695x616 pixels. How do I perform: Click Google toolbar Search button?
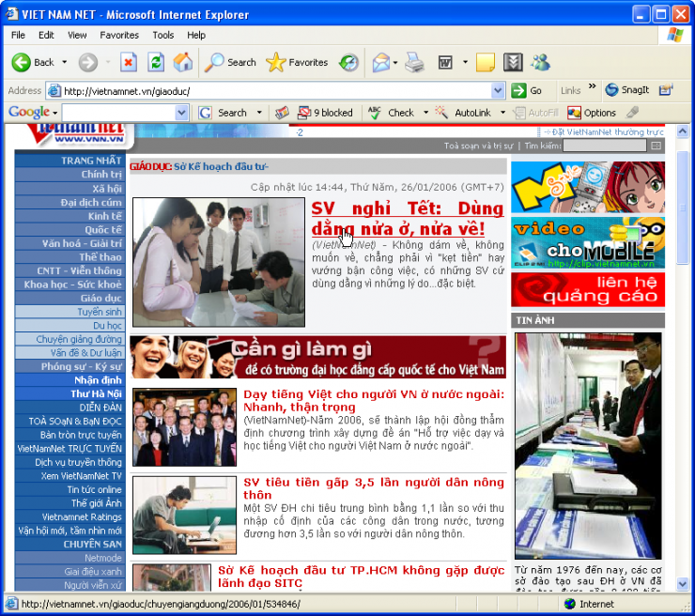[x=224, y=113]
